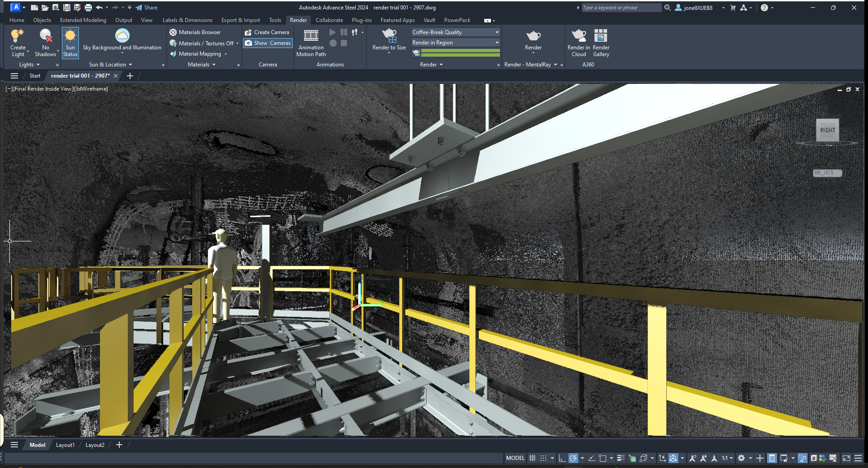Open the Layout1 tab
The image size is (868, 468).
(x=65, y=445)
